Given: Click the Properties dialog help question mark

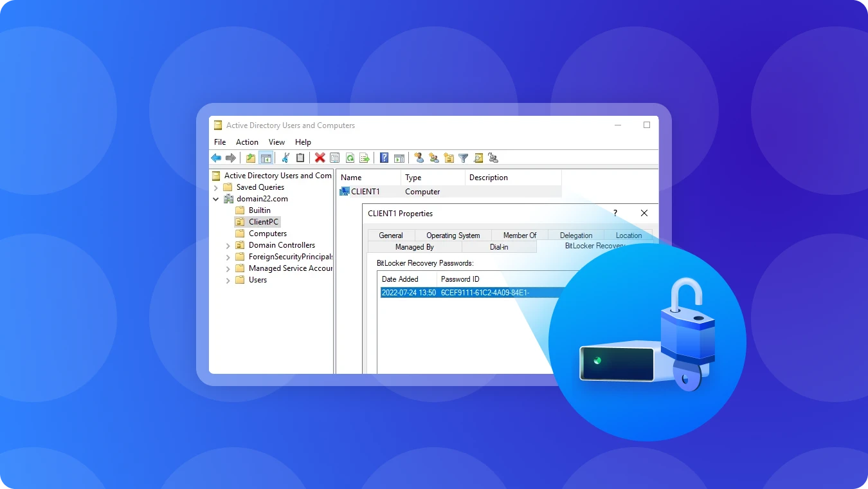Looking at the screenshot, I should point(615,213).
